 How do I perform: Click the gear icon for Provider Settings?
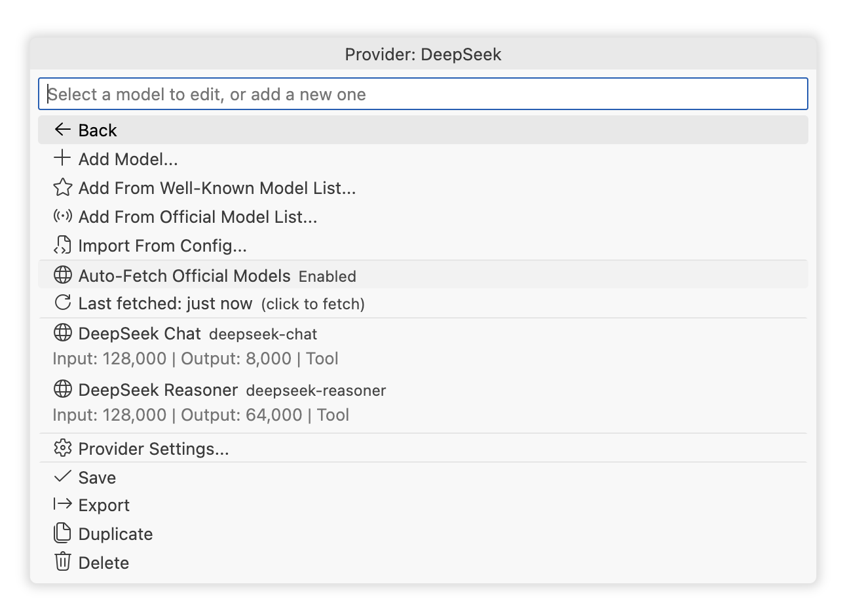pos(62,448)
